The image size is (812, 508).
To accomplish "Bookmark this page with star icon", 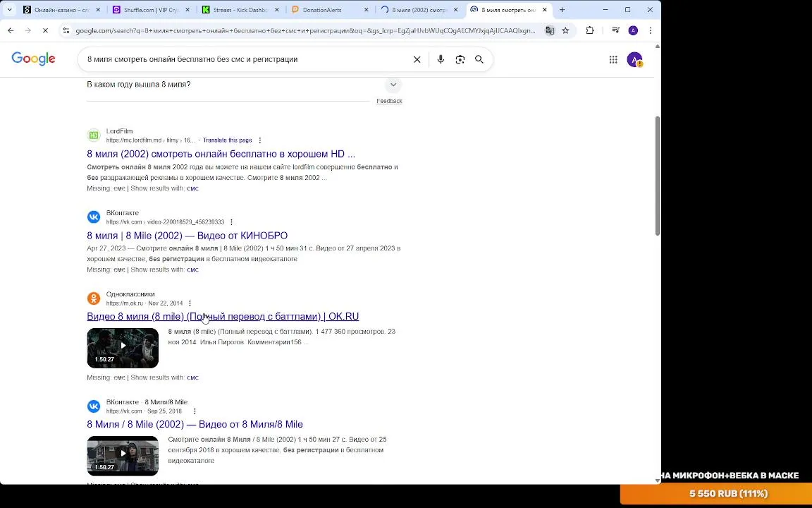I will click(x=565, y=30).
